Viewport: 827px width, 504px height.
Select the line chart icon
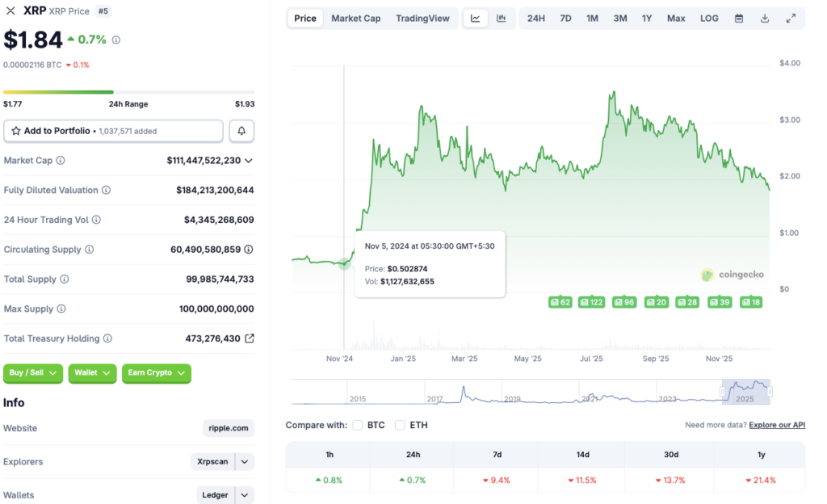coord(476,18)
